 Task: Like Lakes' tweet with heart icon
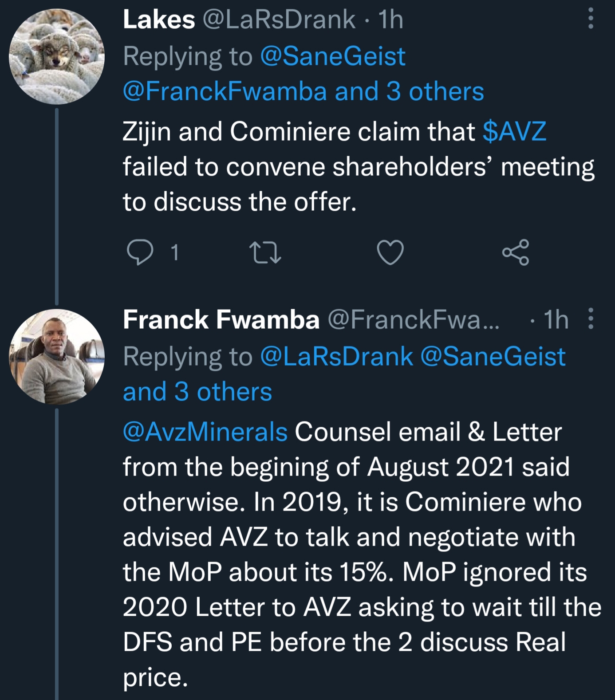390,252
